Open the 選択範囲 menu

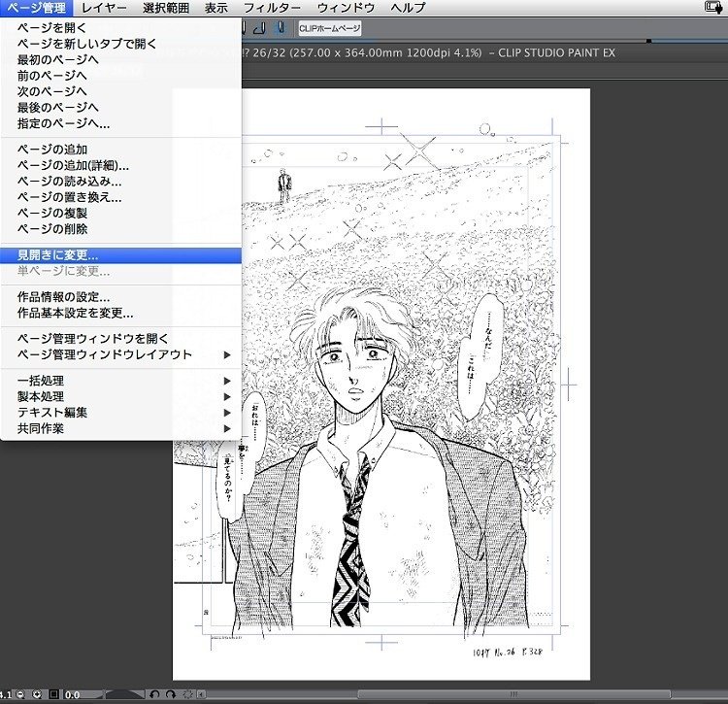coord(166,8)
